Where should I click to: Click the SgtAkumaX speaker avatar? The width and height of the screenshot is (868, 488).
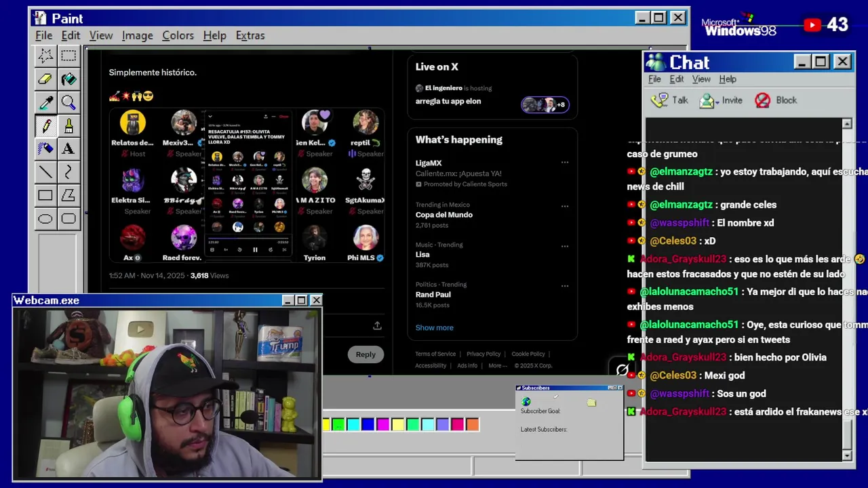tap(366, 180)
